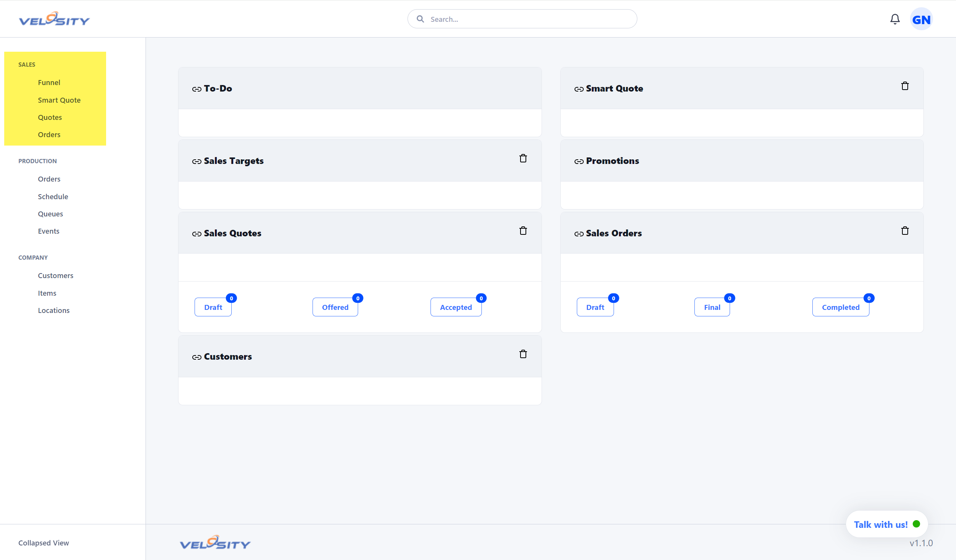
Task: Click the Completed orders button
Action: tap(841, 307)
